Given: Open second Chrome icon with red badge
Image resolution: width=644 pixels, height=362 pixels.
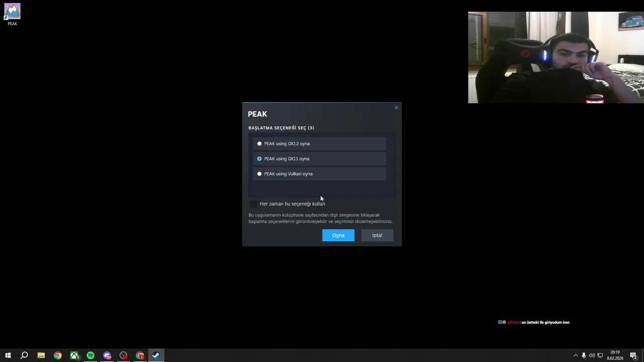Looking at the screenshot, I should [x=140, y=355].
